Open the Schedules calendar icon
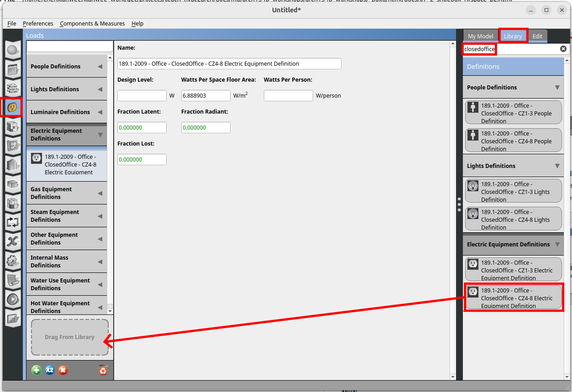The height and width of the screenshot is (392, 572). 13,69
